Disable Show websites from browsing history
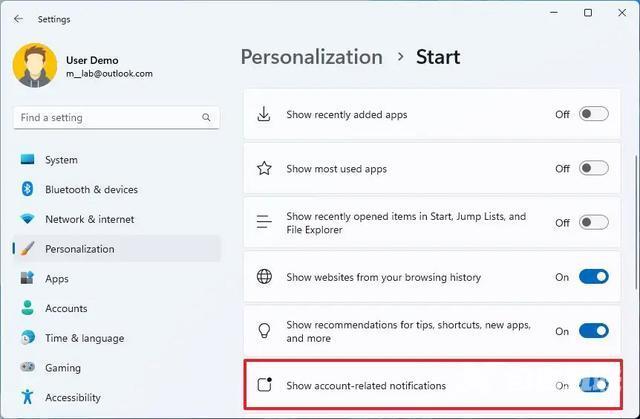 [x=593, y=277]
